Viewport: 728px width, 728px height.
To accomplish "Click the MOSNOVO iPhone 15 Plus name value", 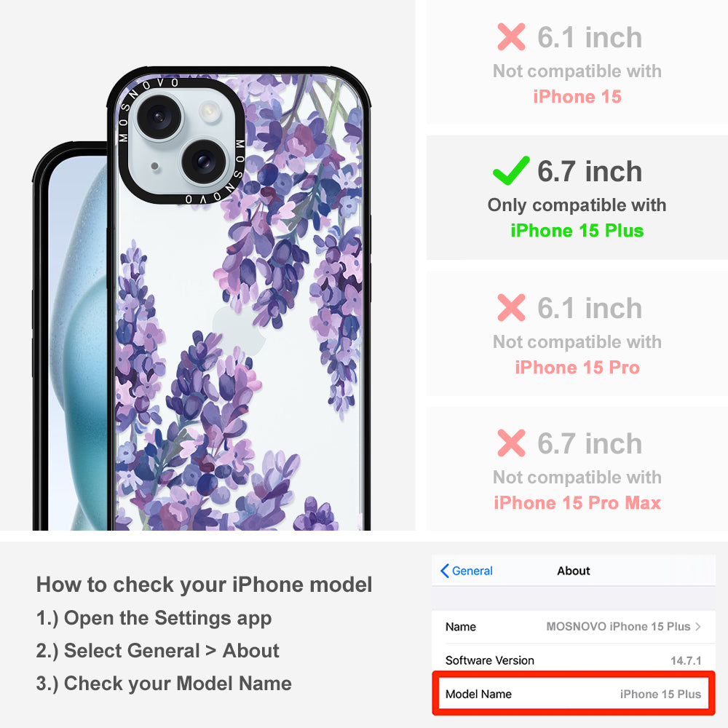I will pyautogui.click(x=618, y=626).
